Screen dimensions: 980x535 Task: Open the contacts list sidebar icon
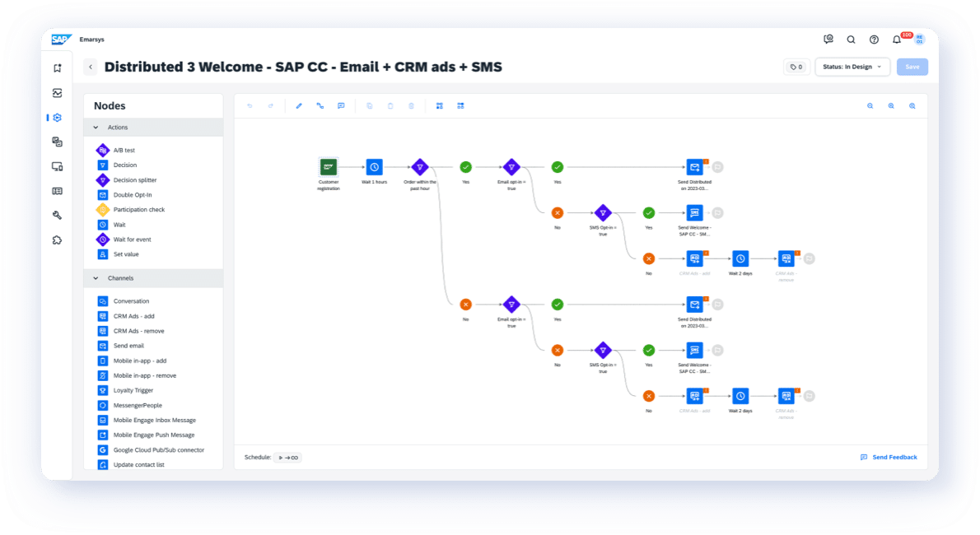coord(58,191)
